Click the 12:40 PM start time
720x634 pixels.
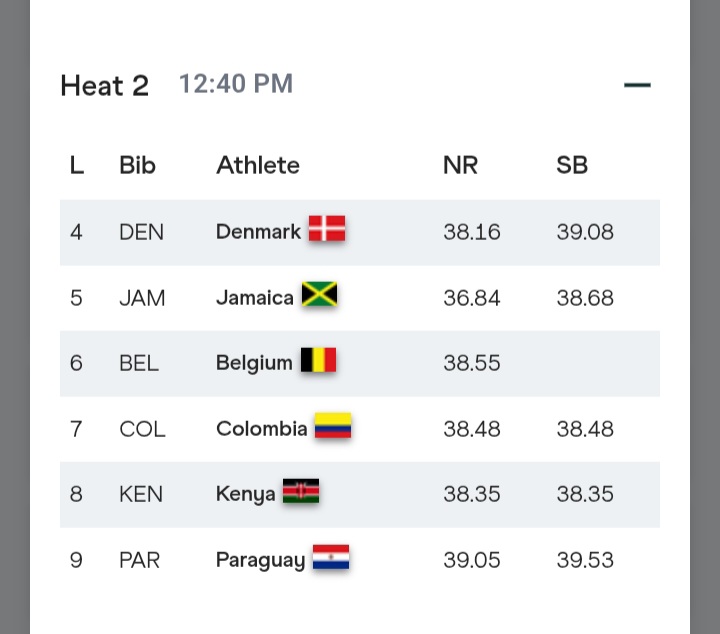[236, 84]
